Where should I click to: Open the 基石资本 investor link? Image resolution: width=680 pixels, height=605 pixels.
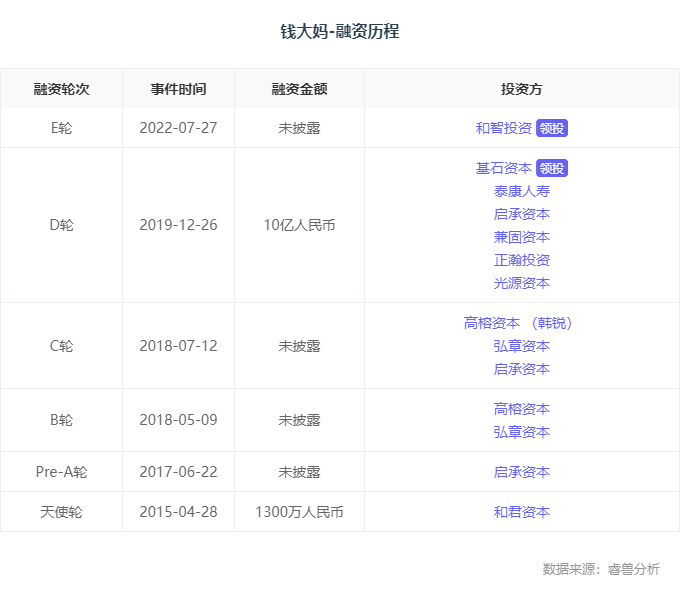pos(504,168)
